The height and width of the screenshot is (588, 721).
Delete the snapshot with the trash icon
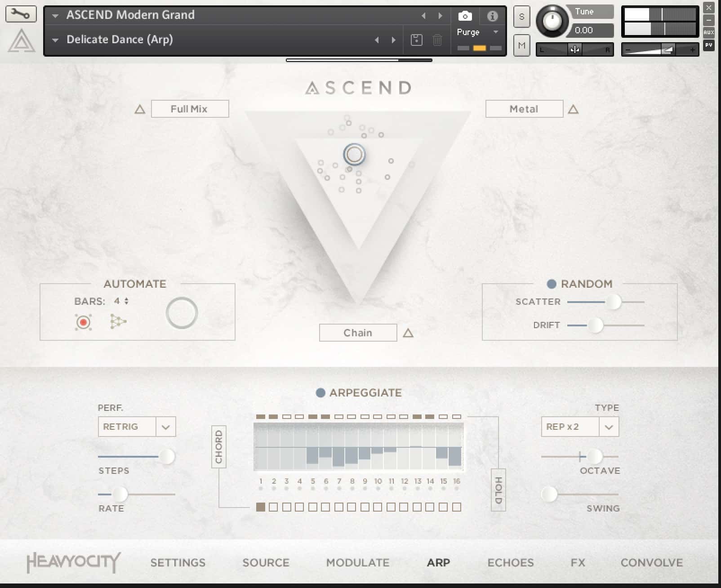point(437,40)
